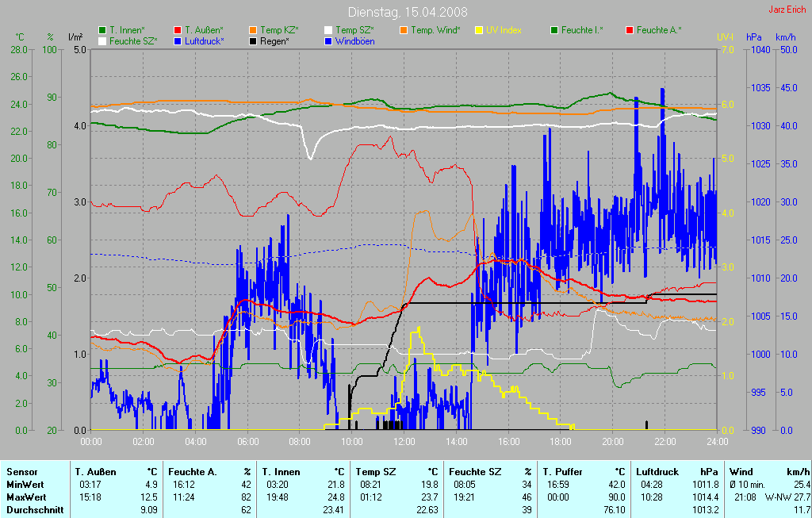Click the green T. Innen* legend swatch
The height and width of the screenshot is (518, 812).
pyautogui.click(x=102, y=31)
